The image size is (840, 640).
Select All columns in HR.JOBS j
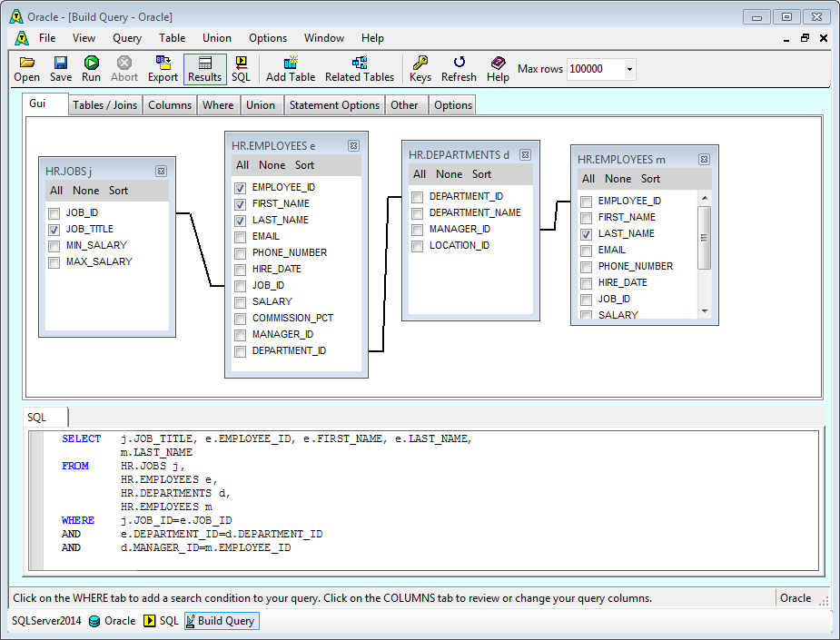click(x=56, y=191)
